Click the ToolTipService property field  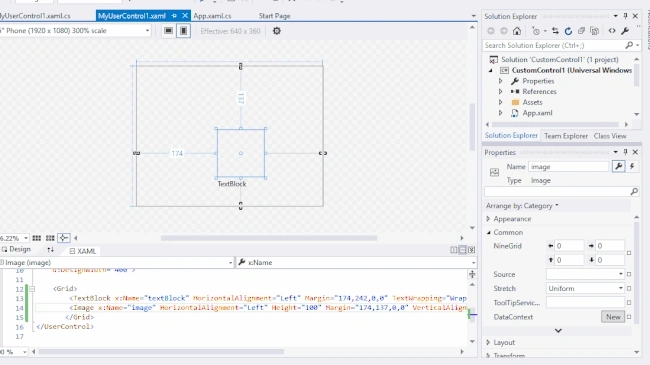(585, 302)
